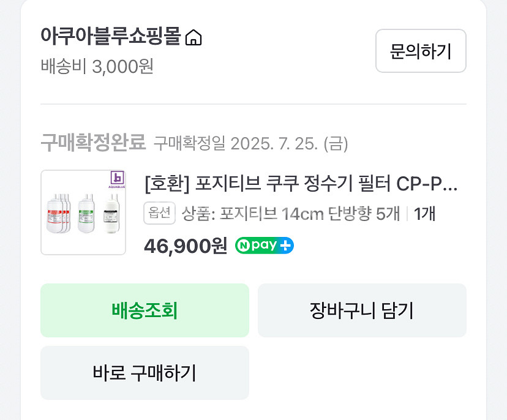Viewport: 507px width, 420px height.
Task: Select the green 배송조회 highlighted button area
Action: (x=145, y=310)
